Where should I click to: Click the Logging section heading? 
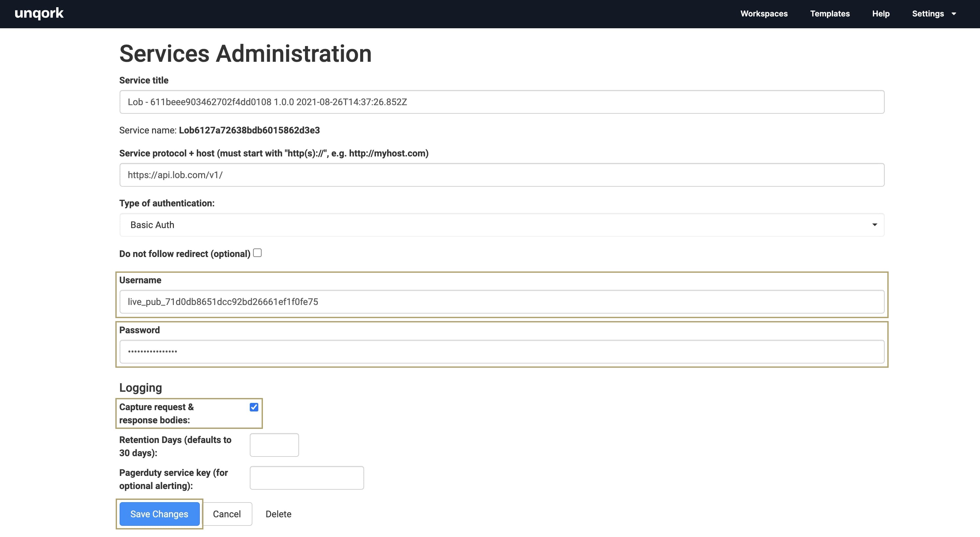pos(140,387)
